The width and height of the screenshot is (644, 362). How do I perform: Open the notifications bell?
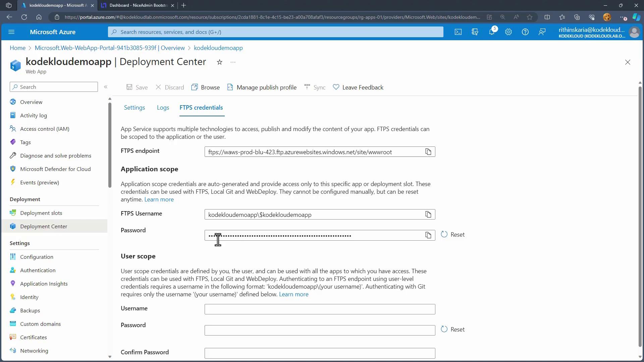(x=491, y=32)
